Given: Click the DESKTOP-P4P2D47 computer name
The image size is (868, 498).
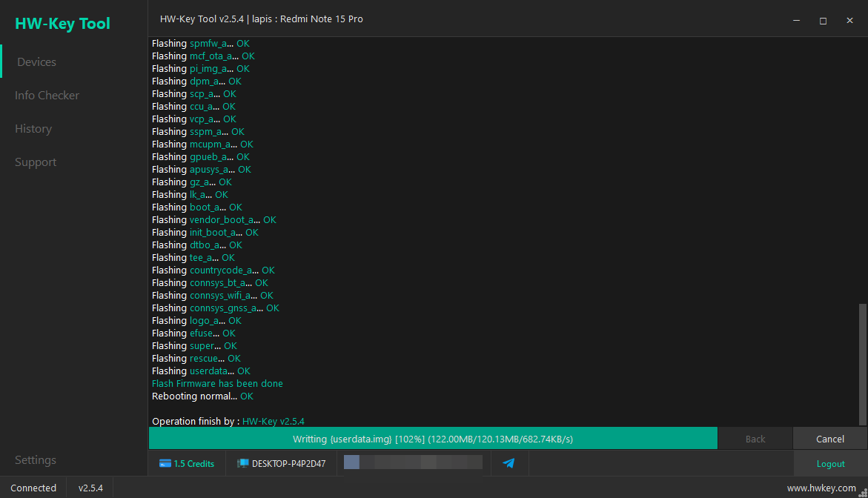Looking at the screenshot, I should point(288,464).
